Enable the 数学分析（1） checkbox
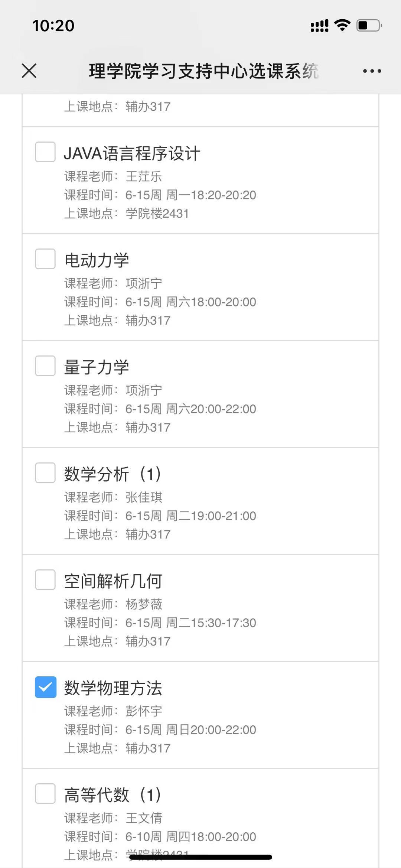401x868 pixels. [45, 473]
